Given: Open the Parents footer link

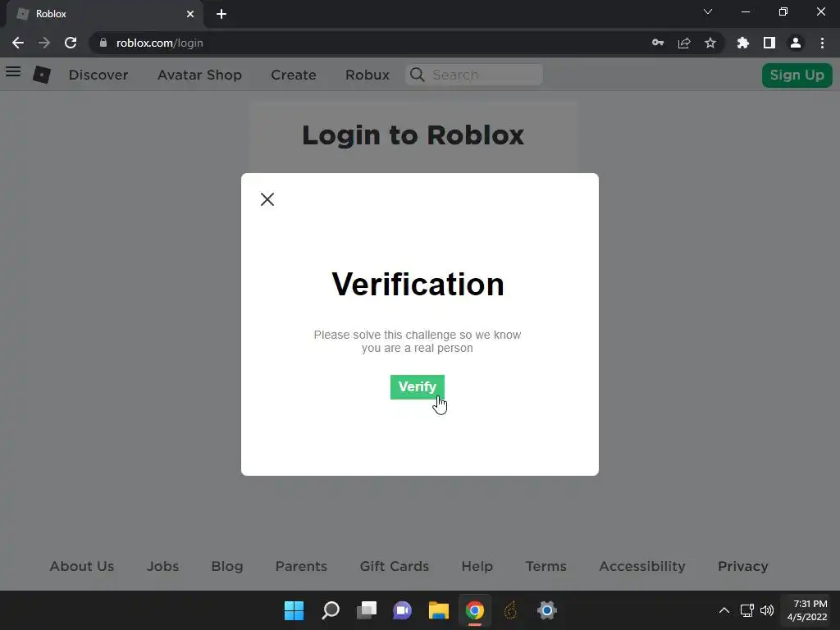Looking at the screenshot, I should [x=301, y=566].
